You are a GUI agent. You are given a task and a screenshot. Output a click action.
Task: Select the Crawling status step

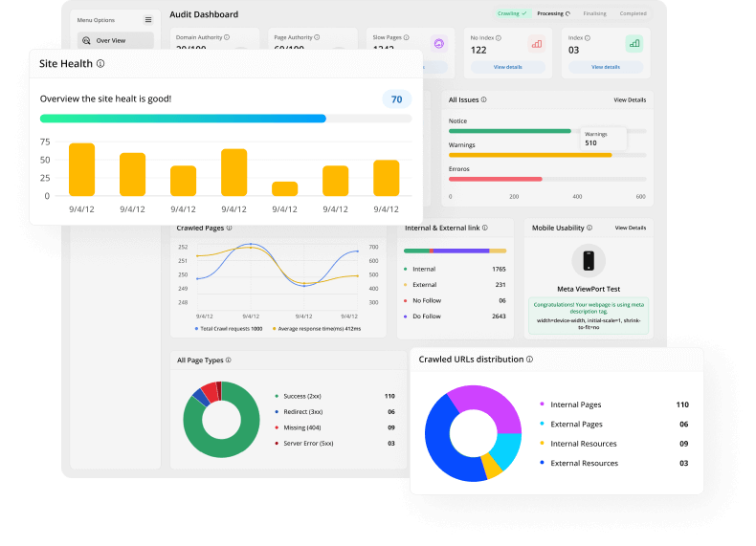[x=512, y=14]
